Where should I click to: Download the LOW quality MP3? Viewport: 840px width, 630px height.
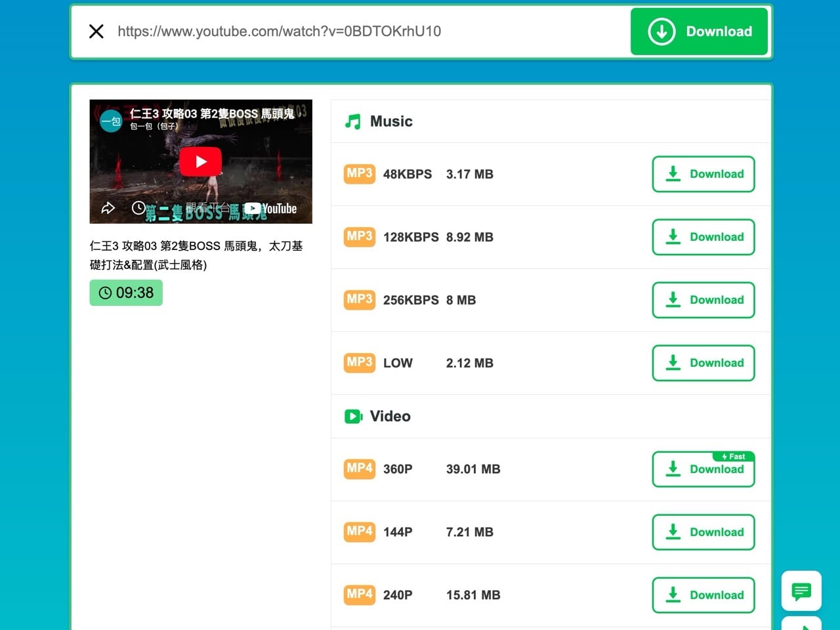(x=703, y=364)
